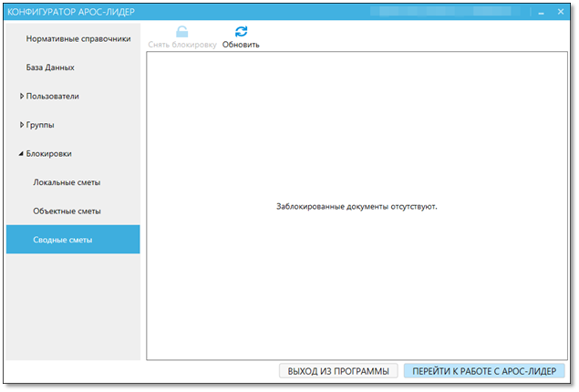Screen dimensions: 579x392
Task: Click the Обновить label in the toolbar
Action: pyautogui.click(x=241, y=45)
